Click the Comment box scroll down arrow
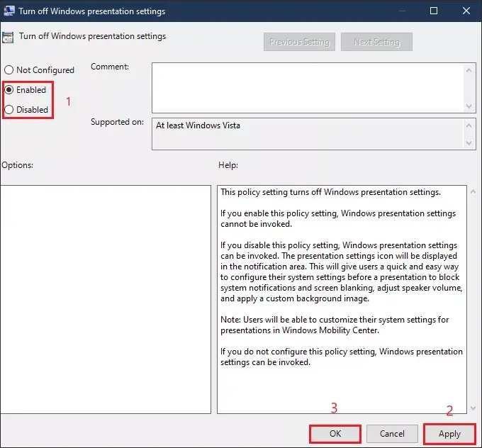 (x=469, y=106)
